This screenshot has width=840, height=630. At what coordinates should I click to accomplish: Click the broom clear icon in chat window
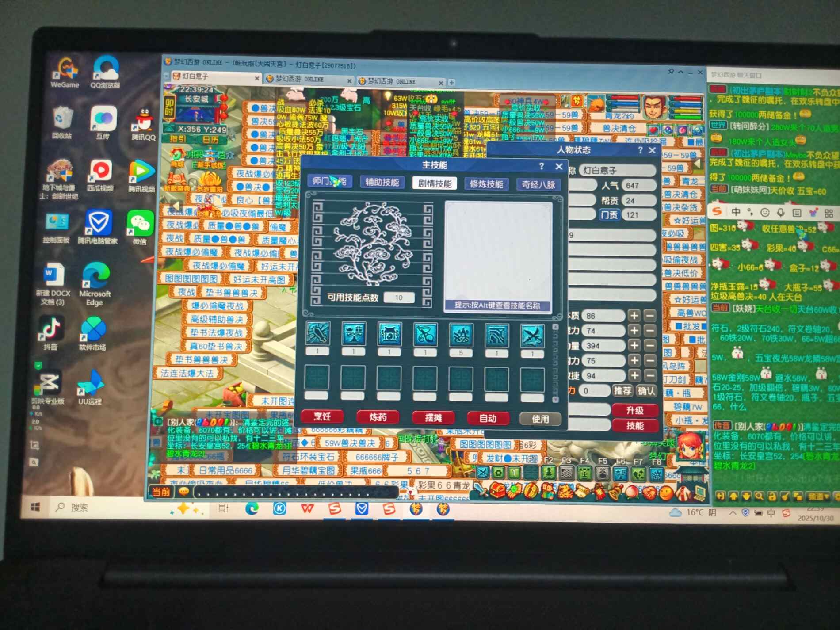pos(785,497)
